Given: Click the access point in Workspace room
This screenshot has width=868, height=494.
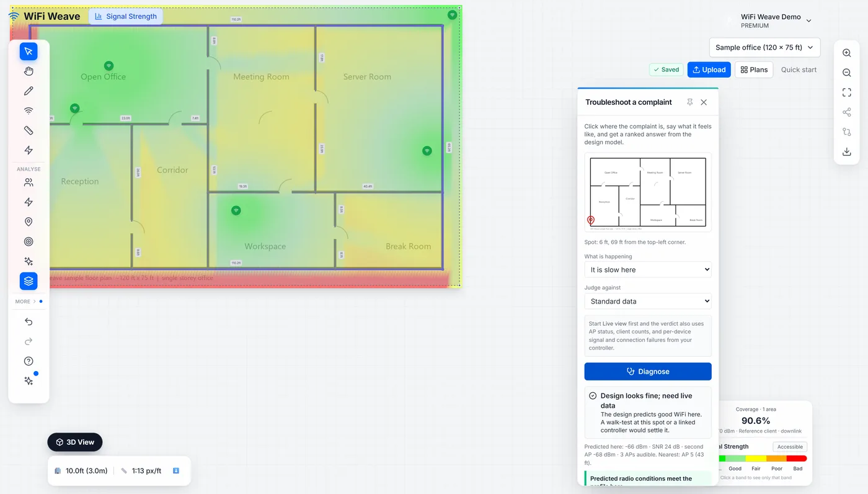Looking at the screenshot, I should [236, 211].
